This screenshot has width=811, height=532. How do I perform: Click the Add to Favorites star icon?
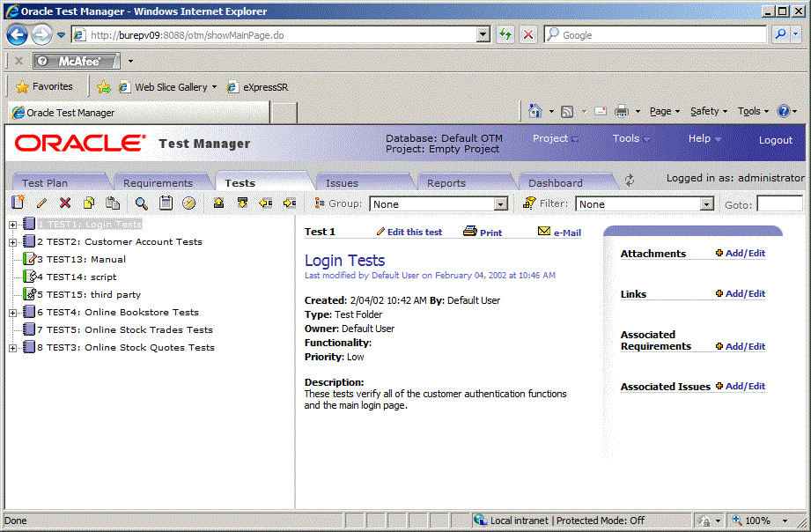coord(104,87)
